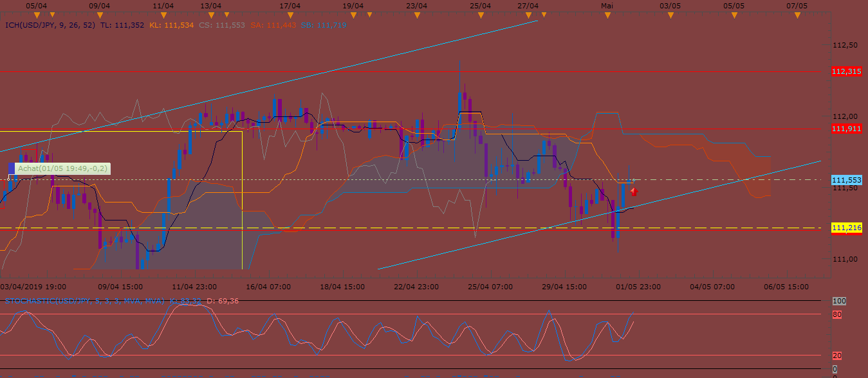
Task: Click the 22/04 23:00 time label
Action: coord(416,287)
